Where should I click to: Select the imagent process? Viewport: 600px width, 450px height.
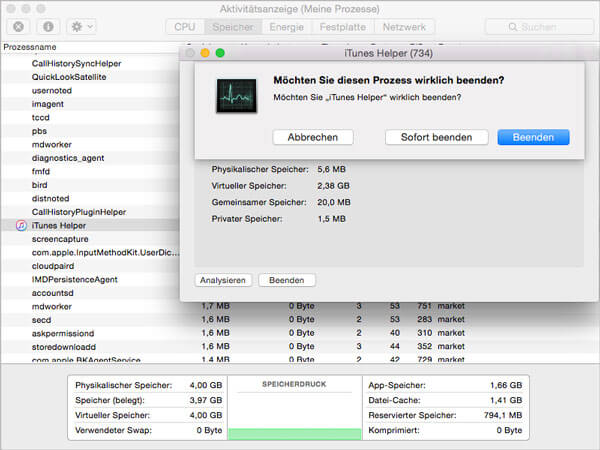click(90, 104)
